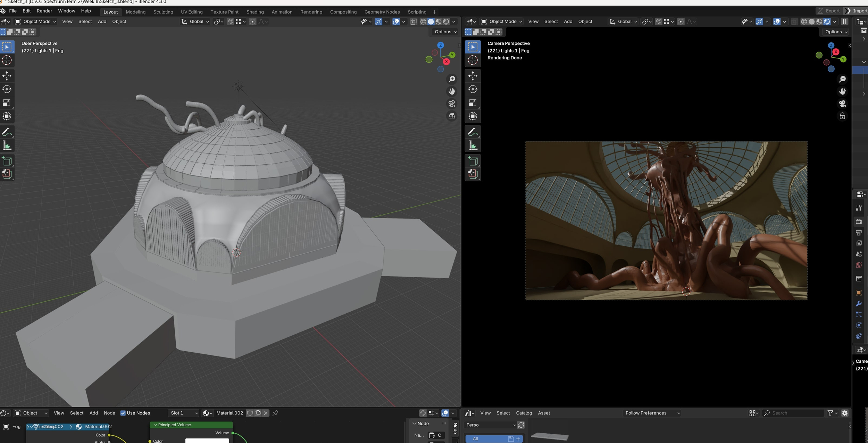Open the Slot 1 material dropdown
The height and width of the screenshot is (443, 868).
click(184, 413)
